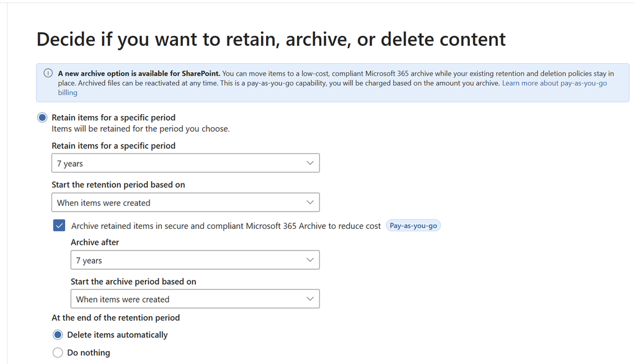Click the 'billing' link text in banner
Screen dimensions: 635x364
[68, 93]
